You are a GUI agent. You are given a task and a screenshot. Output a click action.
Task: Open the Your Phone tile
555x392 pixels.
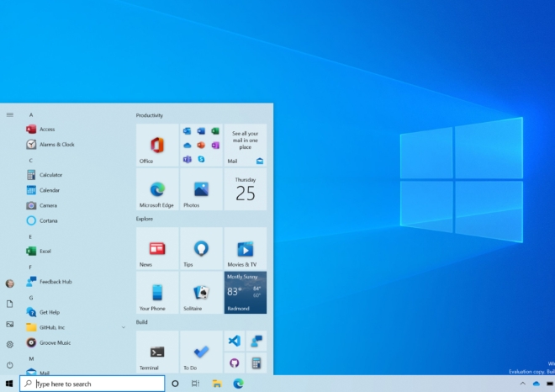pyautogui.click(x=157, y=293)
